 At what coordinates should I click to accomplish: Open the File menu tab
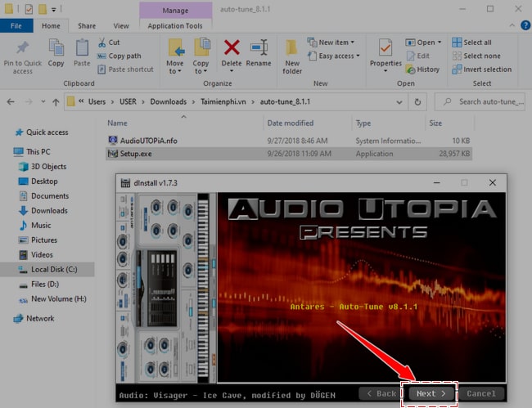point(16,25)
